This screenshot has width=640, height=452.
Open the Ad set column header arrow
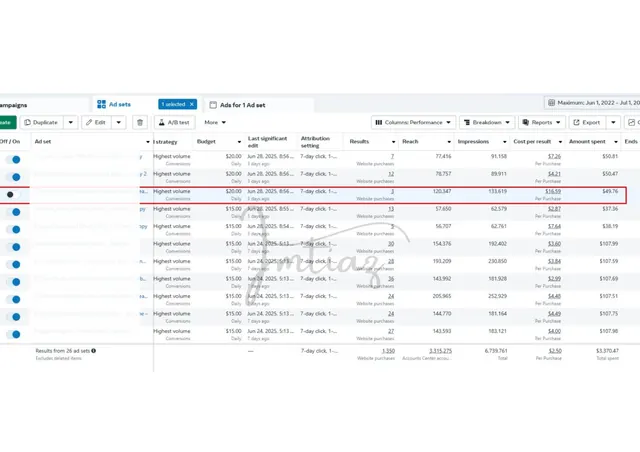click(148, 142)
